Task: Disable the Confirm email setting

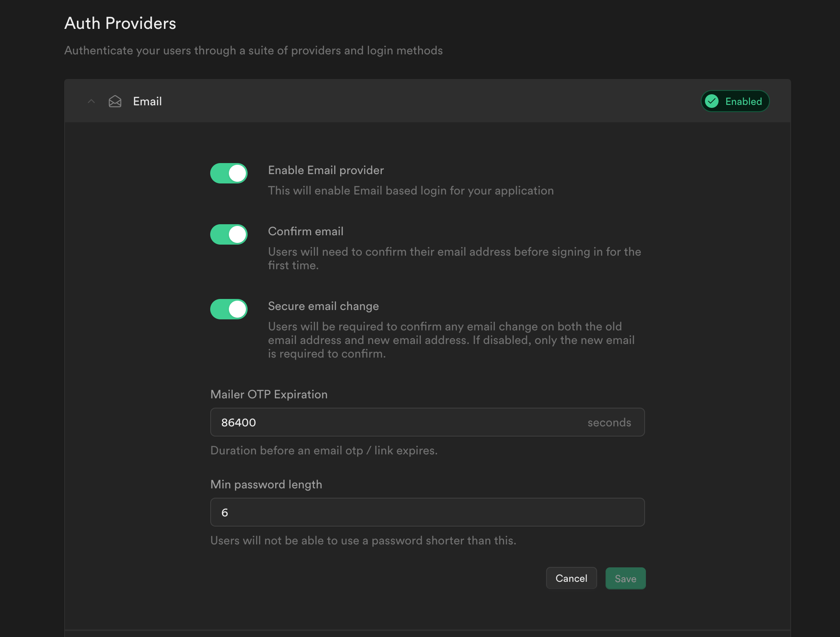Action: pyautogui.click(x=228, y=234)
